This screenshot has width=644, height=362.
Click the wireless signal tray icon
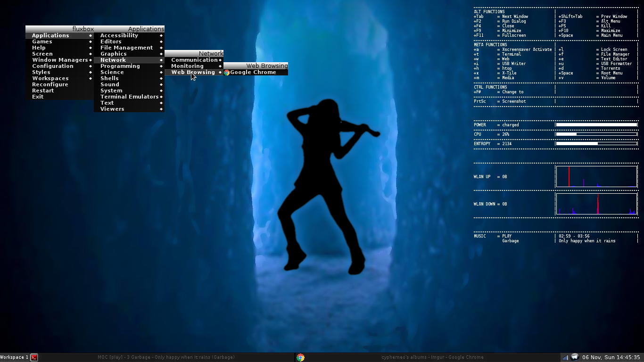[x=565, y=357]
